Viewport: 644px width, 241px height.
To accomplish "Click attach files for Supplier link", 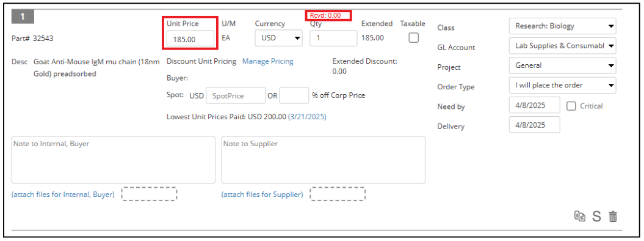I will 262,195.
